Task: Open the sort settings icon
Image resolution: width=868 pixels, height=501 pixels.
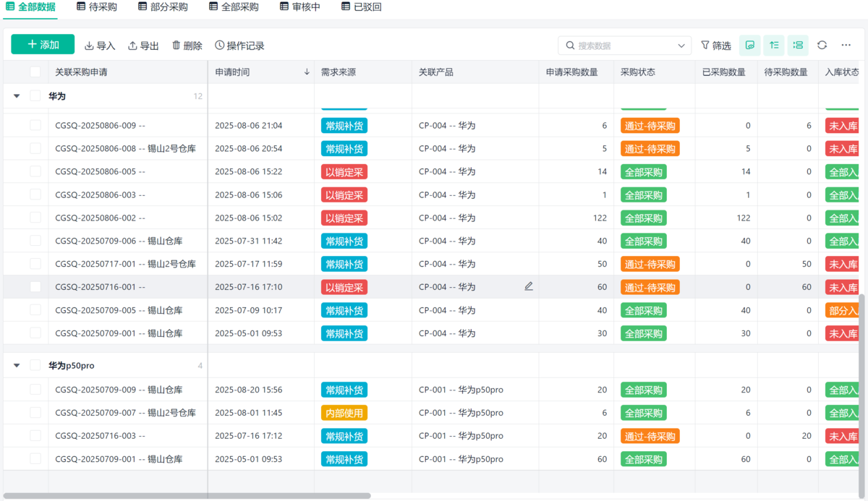Action: click(774, 46)
